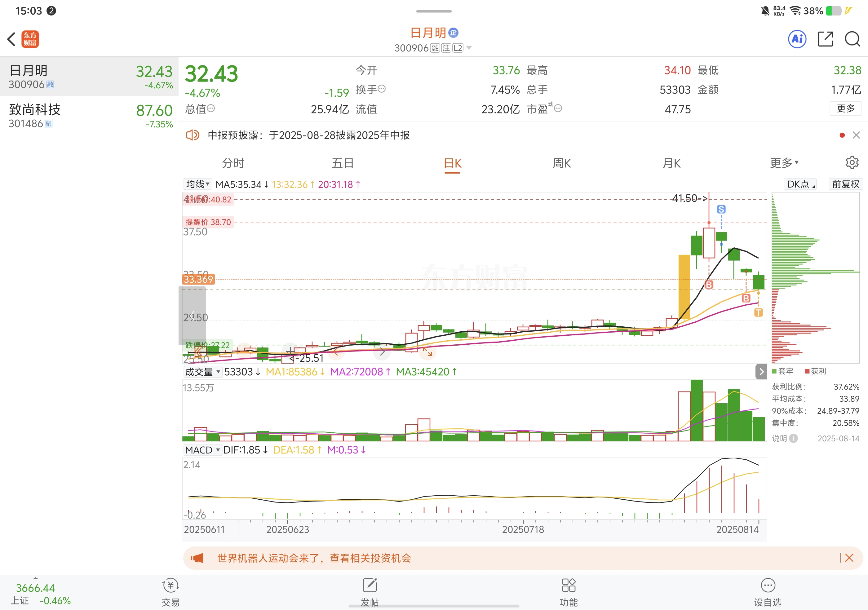Tap the S sell marker on chart
This screenshot has width=868, height=610.
coord(721,210)
